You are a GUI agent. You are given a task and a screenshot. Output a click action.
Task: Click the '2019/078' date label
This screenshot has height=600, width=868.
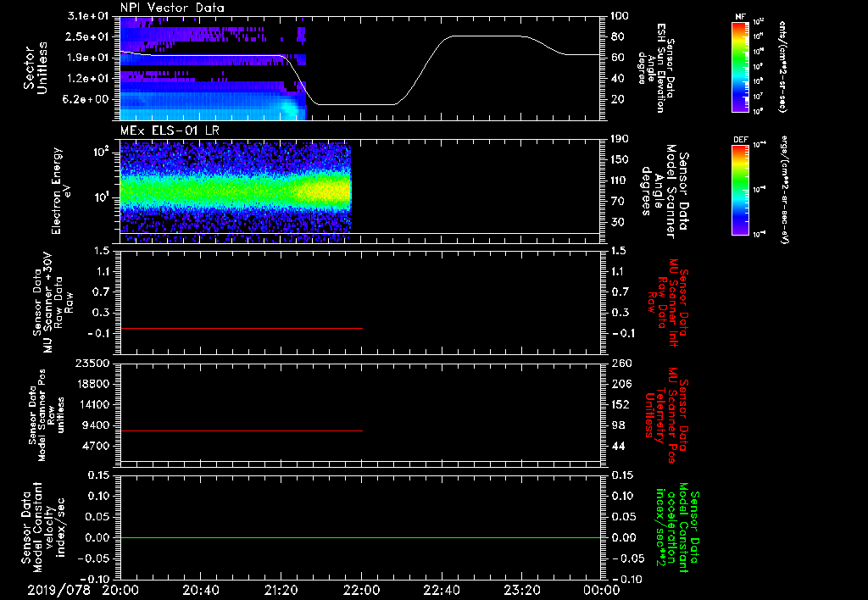pos(58,590)
